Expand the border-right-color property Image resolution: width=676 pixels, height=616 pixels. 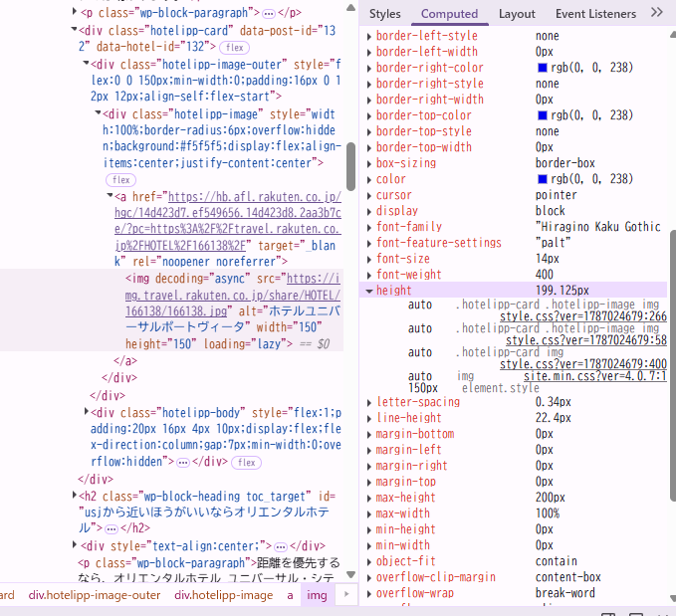[x=369, y=69]
